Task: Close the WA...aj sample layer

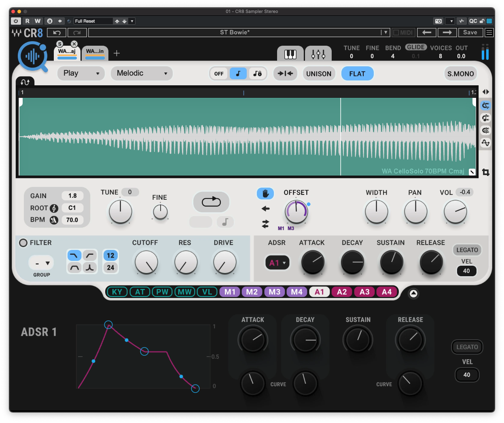Action: [74, 44]
